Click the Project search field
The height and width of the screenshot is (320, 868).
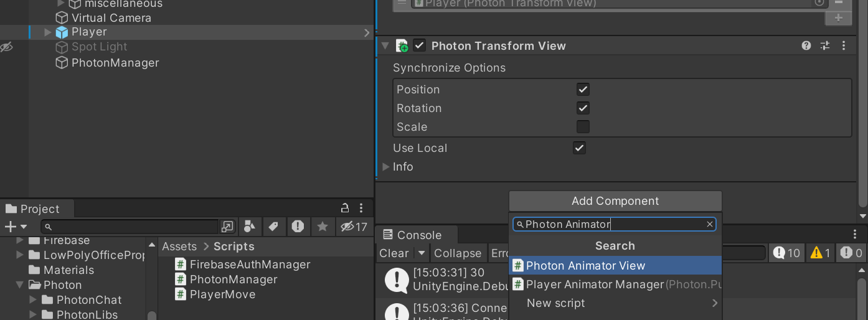click(x=130, y=227)
